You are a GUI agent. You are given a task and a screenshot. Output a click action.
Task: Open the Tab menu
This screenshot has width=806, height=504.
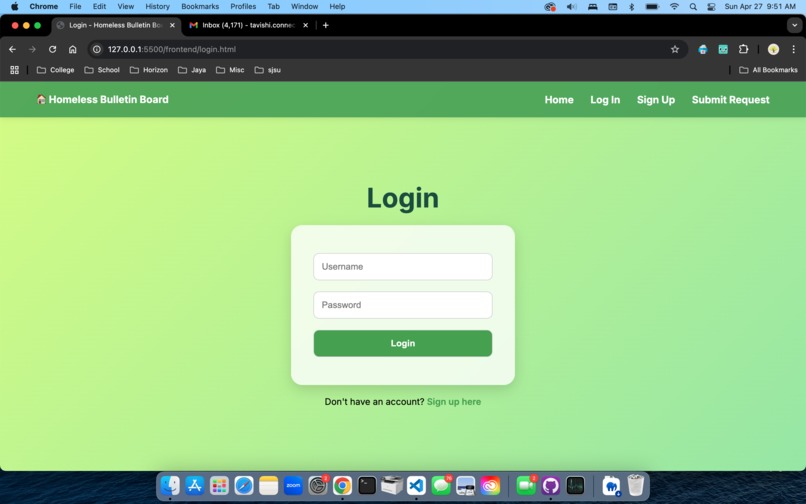pyautogui.click(x=273, y=7)
